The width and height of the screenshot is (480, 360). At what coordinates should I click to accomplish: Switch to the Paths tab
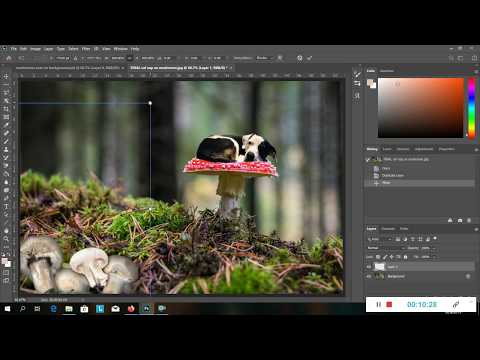click(404, 229)
